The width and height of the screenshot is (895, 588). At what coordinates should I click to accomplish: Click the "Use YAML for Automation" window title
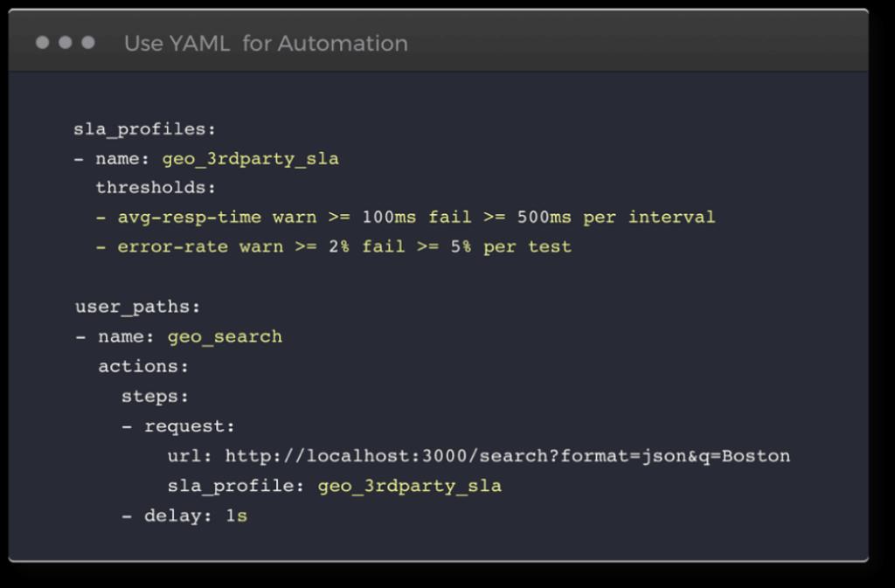(x=266, y=43)
